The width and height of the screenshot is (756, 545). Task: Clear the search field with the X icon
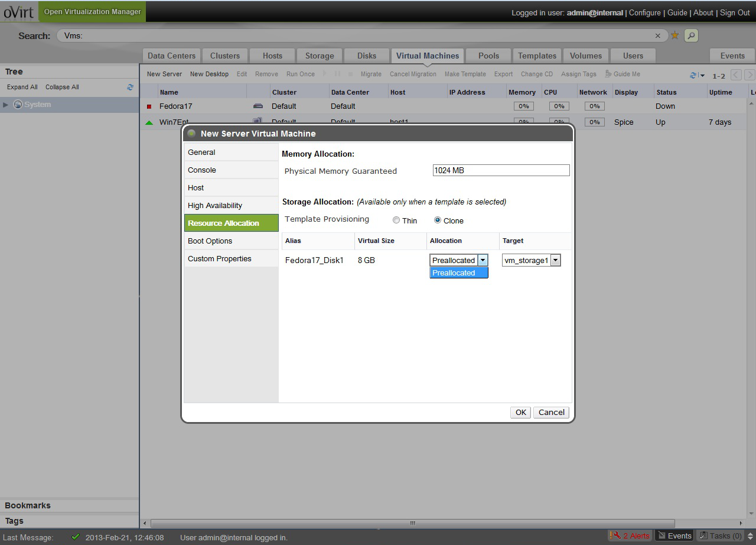(x=658, y=36)
